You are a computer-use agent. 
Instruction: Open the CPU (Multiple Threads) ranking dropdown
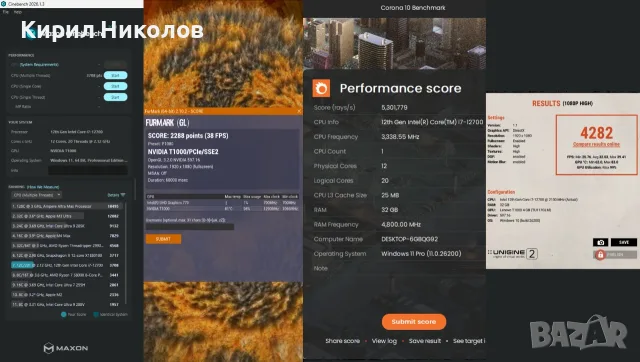tap(37, 195)
